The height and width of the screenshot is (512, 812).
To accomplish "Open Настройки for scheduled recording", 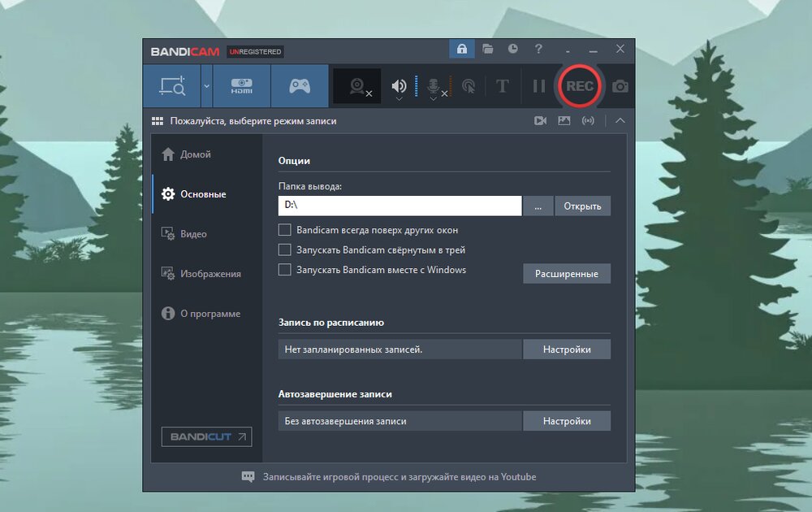I will [567, 349].
